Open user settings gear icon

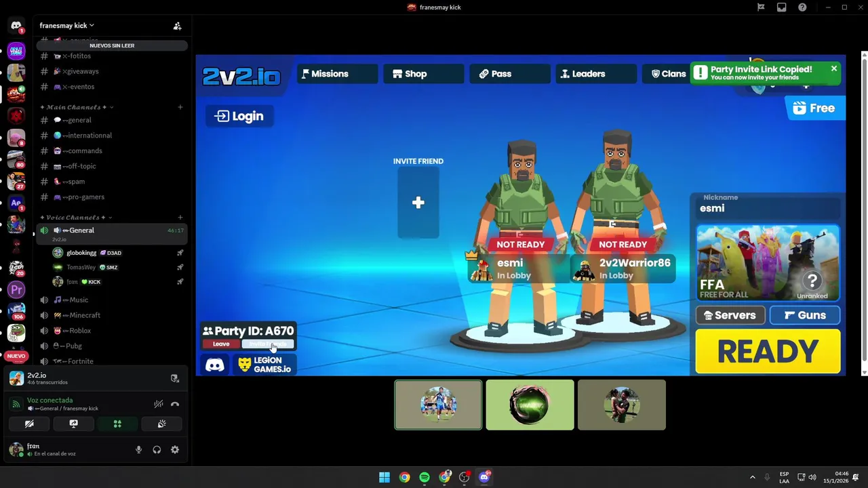point(175,449)
